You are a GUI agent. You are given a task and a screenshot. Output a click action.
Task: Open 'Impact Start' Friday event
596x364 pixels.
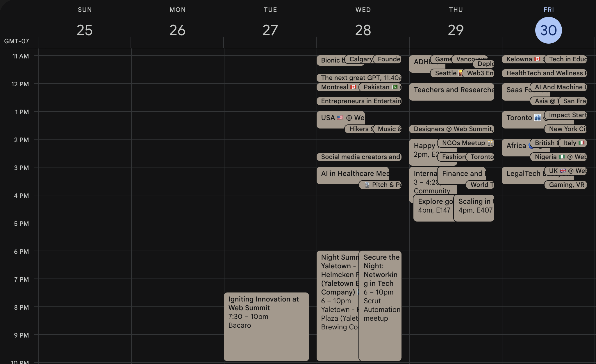565,115
